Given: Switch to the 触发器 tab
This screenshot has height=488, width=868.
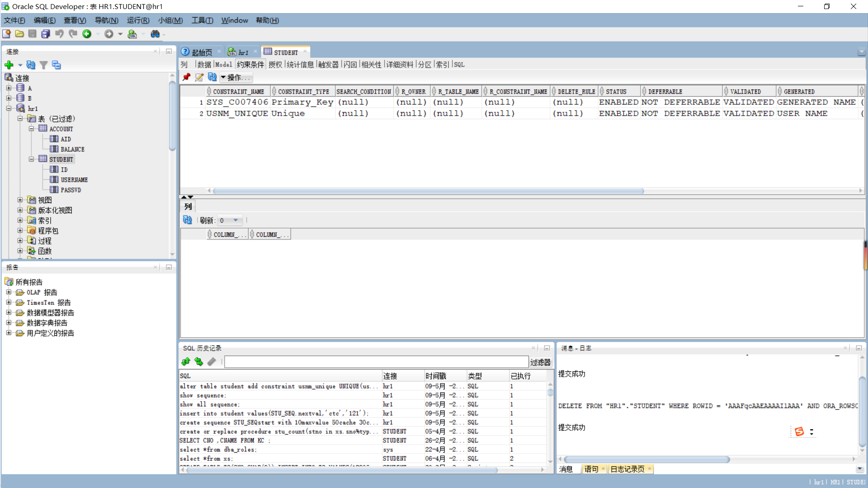Looking at the screenshot, I should 328,65.
